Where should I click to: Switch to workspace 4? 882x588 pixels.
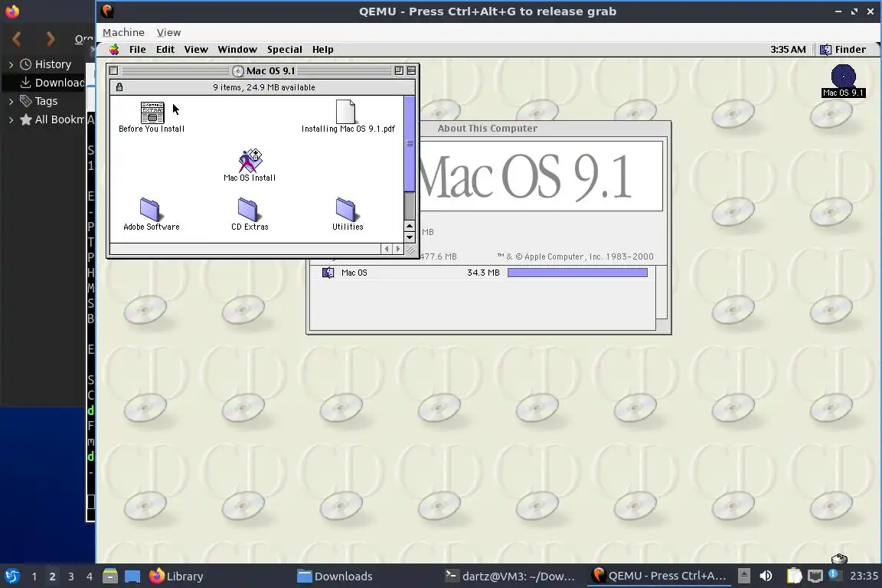tap(89, 577)
